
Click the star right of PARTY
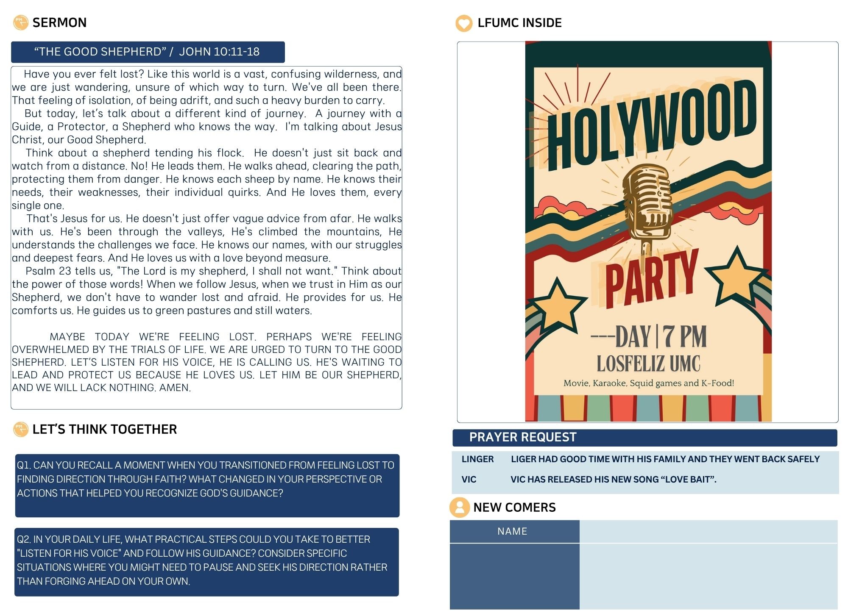point(736,276)
